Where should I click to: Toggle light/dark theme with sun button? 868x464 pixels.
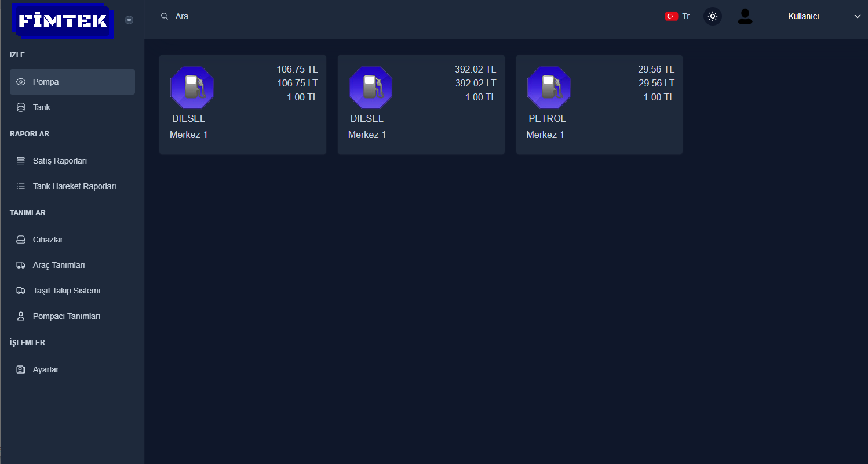713,16
